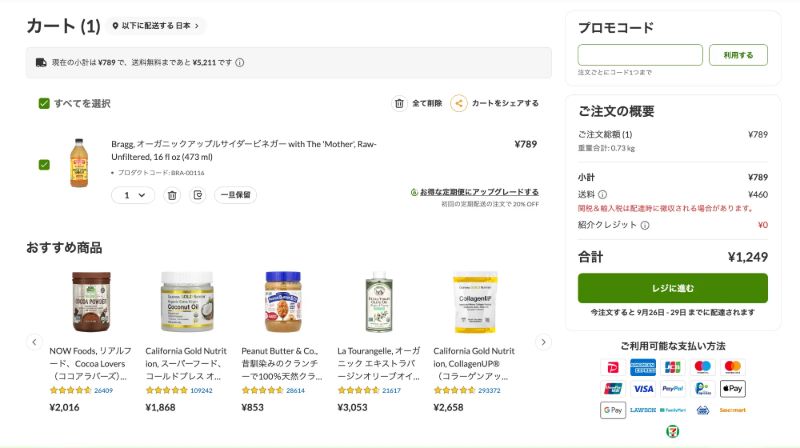Click the move-to-list icon beside item trash
800x448 pixels.
198,195
